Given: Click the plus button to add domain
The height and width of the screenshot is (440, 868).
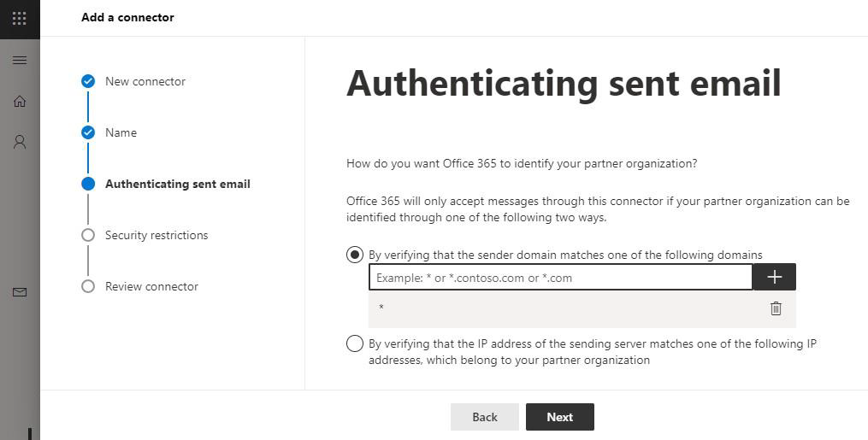Looking at the screenshot, I should [775, 277].
